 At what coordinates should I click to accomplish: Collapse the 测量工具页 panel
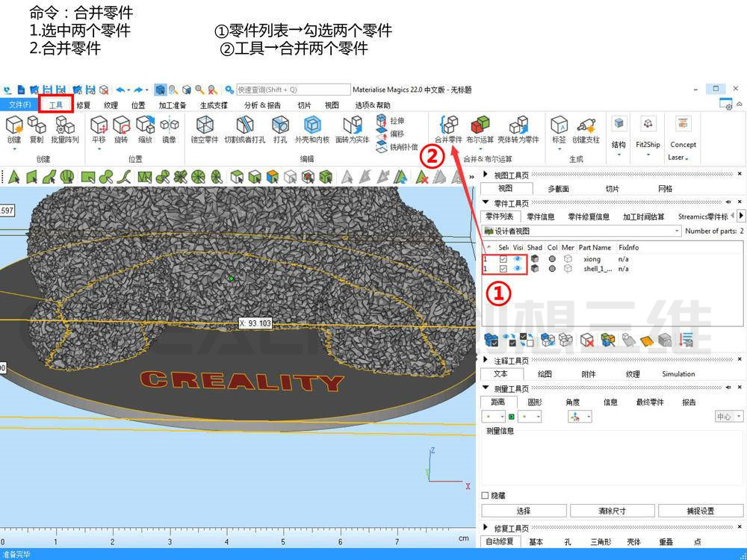486,388
